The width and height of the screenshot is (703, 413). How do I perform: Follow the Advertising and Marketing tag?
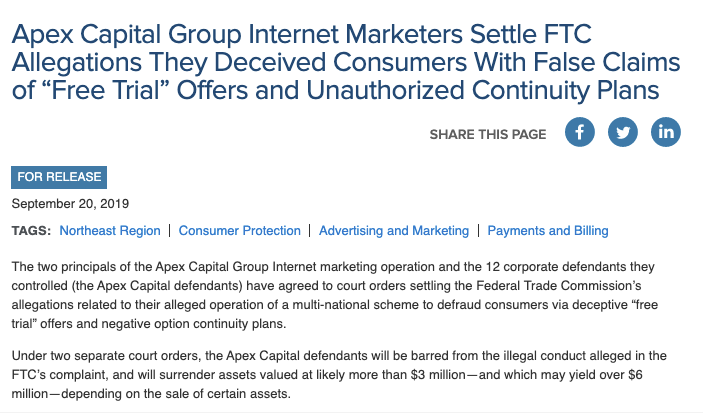[x=394, y=231]
